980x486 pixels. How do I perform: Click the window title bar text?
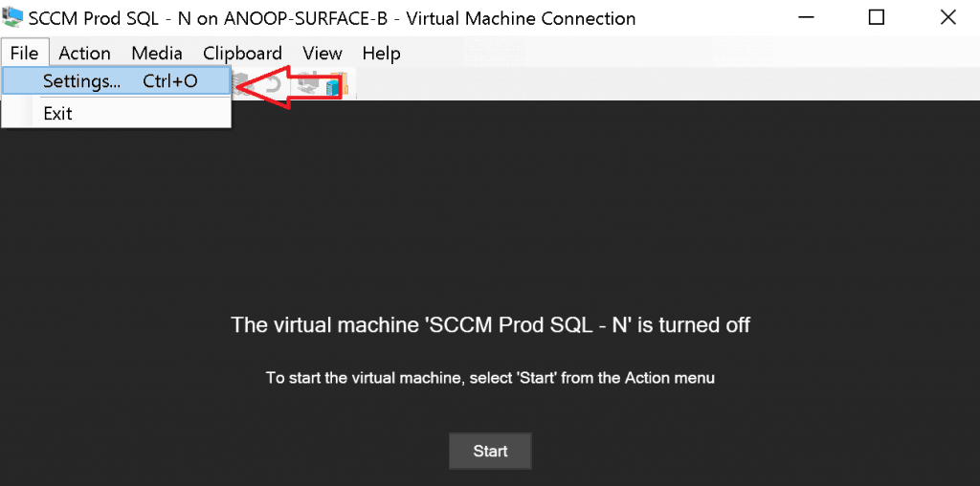(332, 18)
